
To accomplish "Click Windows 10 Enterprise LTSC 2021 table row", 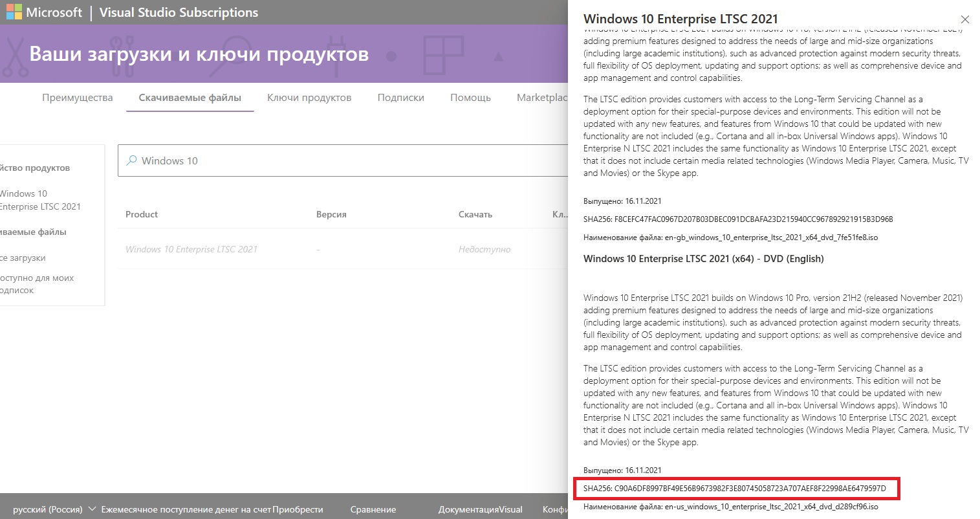I will coord(191,249).
